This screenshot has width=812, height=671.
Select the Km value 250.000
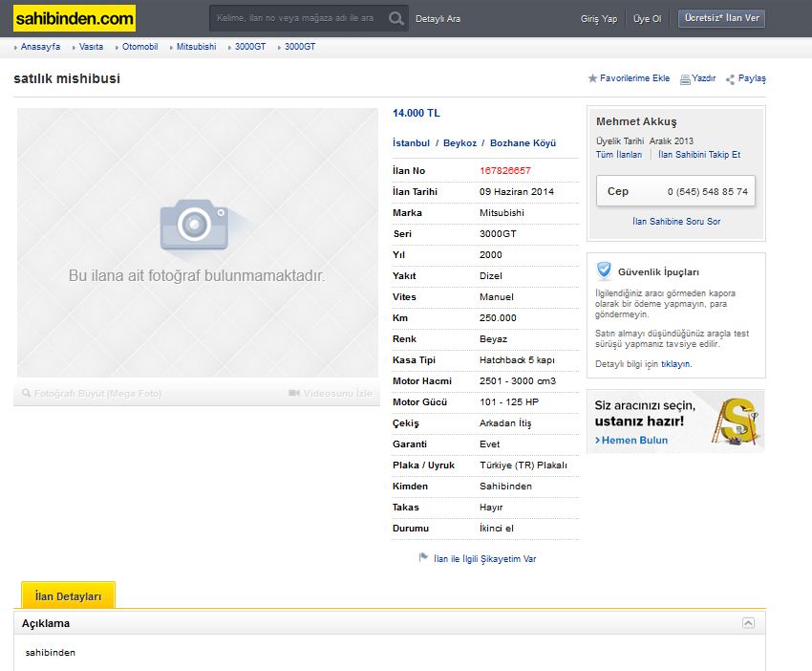point(498,318)
